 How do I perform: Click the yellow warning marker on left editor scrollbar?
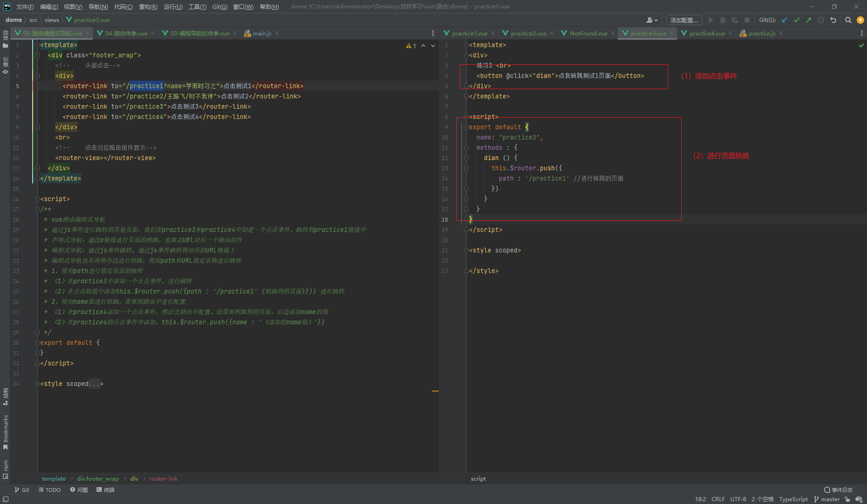pos(435,391)
